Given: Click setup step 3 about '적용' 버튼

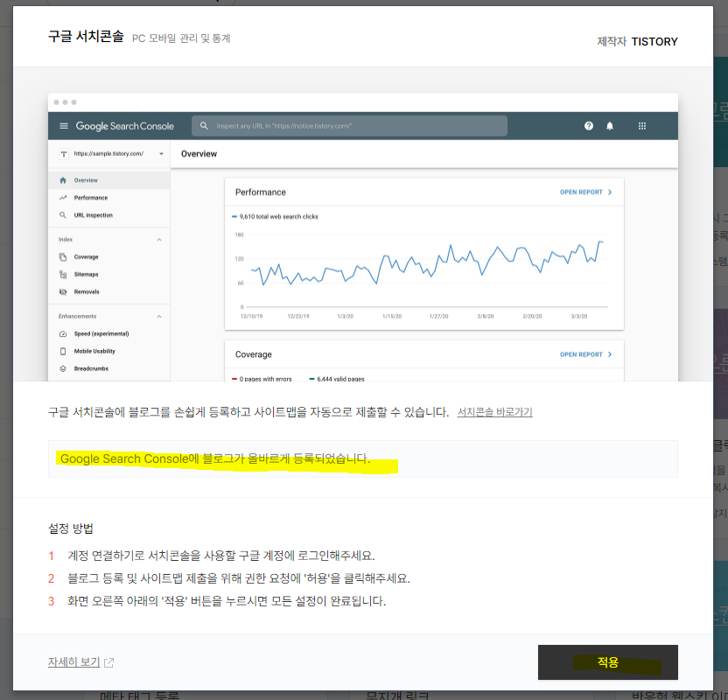Looking at the screenshot, I should 227,601.
